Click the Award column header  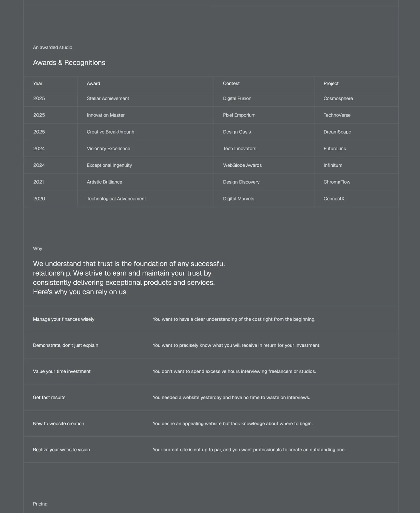(93, 84)
